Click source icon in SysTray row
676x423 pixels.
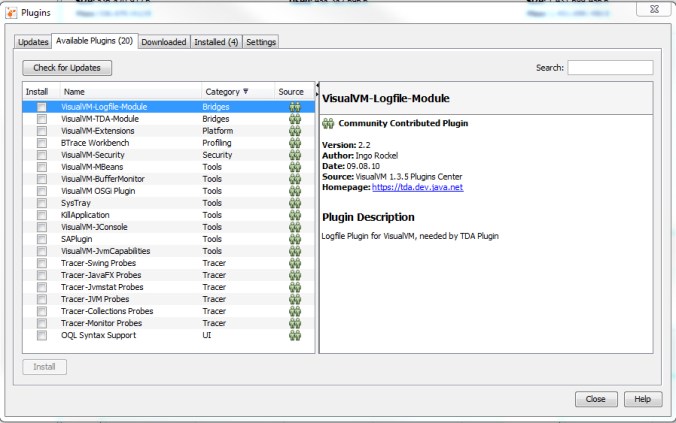coord(295,203)
